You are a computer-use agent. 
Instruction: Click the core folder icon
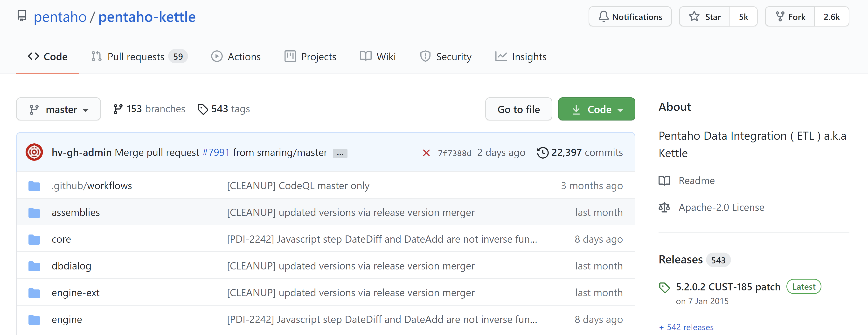(x=34, y=239)
